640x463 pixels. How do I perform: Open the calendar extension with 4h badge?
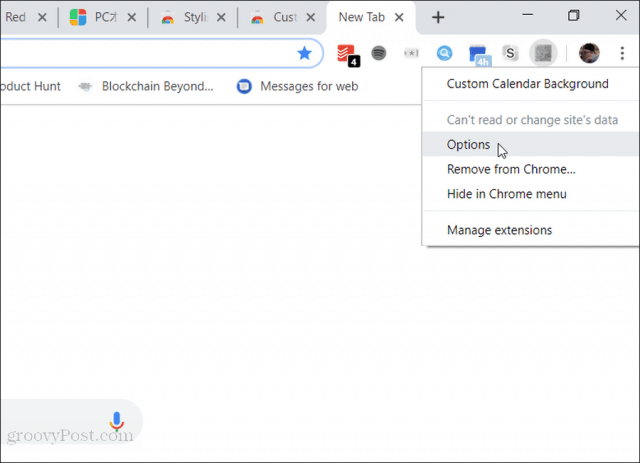coord(480,56)
